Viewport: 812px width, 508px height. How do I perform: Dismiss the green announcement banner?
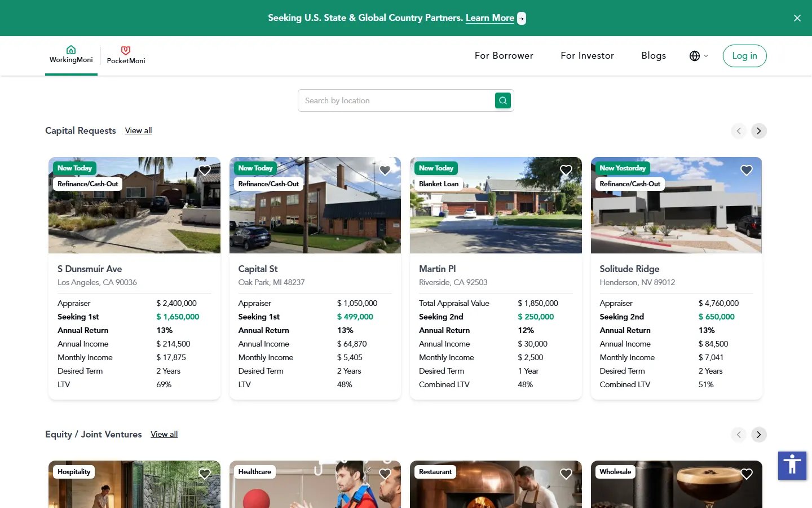tap(797, 18)
